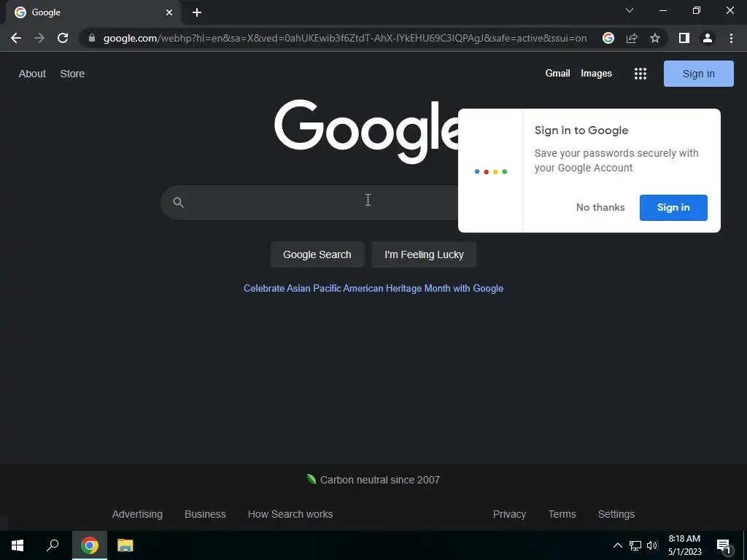The width and height of the screenshot is (747, 560).
Task: Open the volume tray icon
Action: (x=652, y=545)
